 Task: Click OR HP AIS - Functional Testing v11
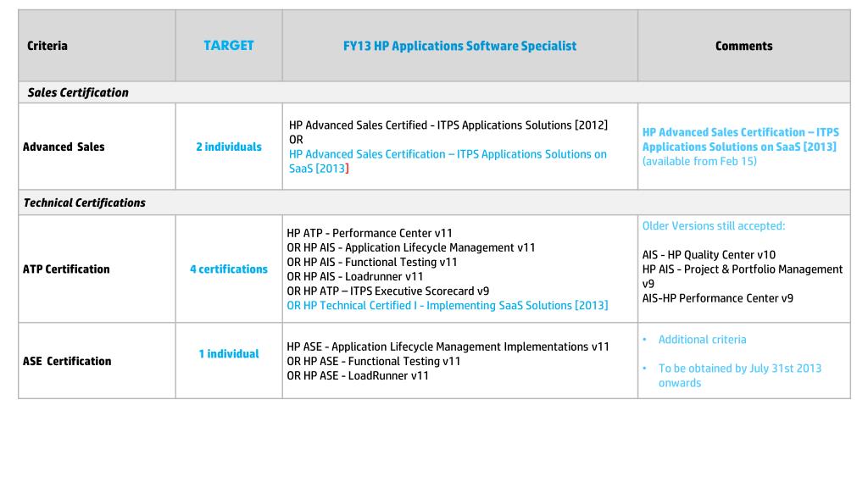pyautogui.click(x=371, y=262)
